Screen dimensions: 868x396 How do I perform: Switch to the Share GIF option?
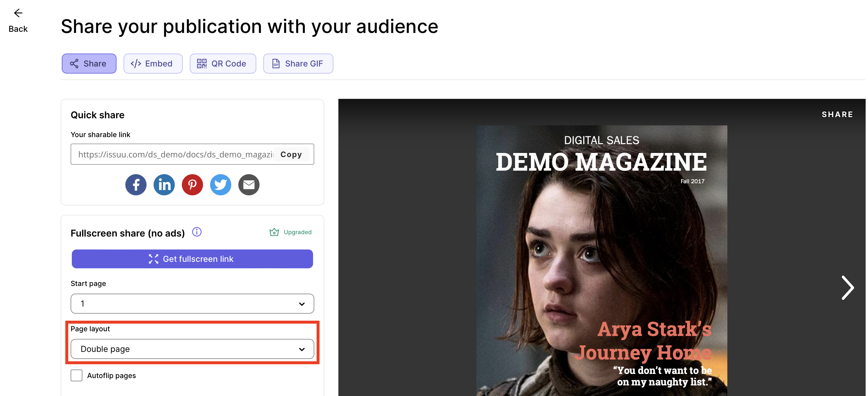point(298,63)
